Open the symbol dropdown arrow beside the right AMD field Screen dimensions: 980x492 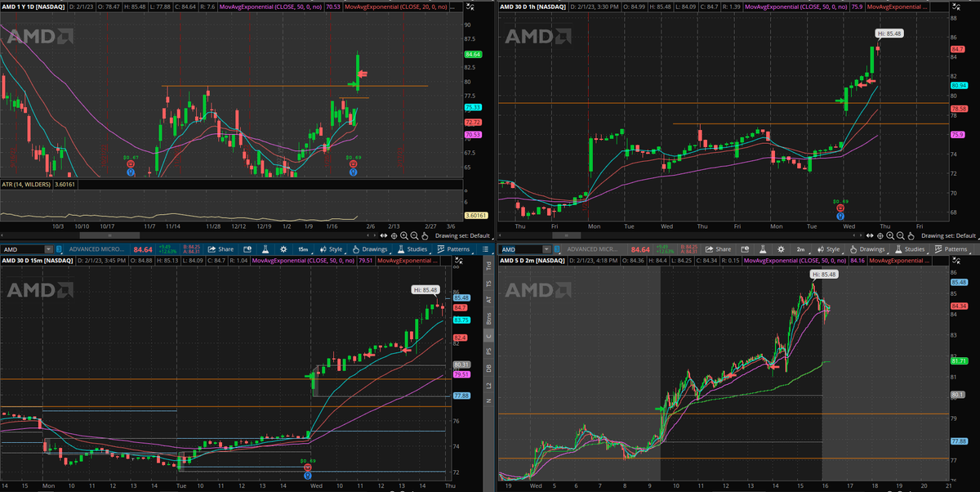[x=546, y=249]
